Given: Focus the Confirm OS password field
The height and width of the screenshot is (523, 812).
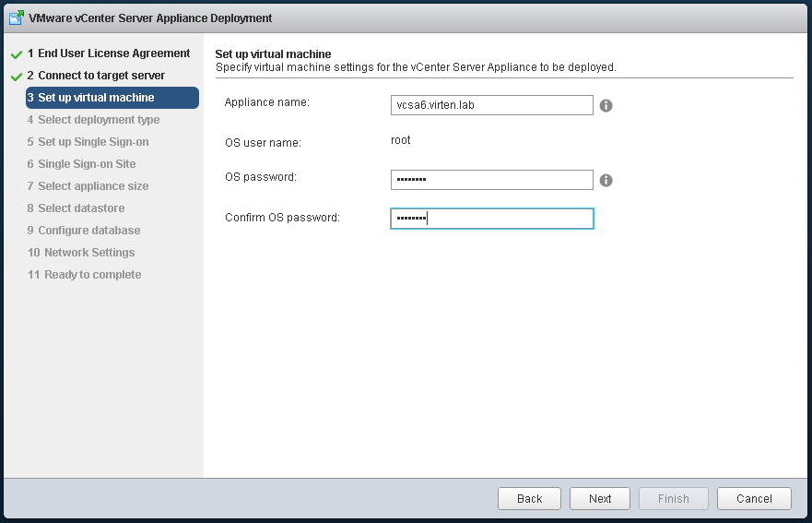Looking at the screenshot, I should tap(492, 219).
